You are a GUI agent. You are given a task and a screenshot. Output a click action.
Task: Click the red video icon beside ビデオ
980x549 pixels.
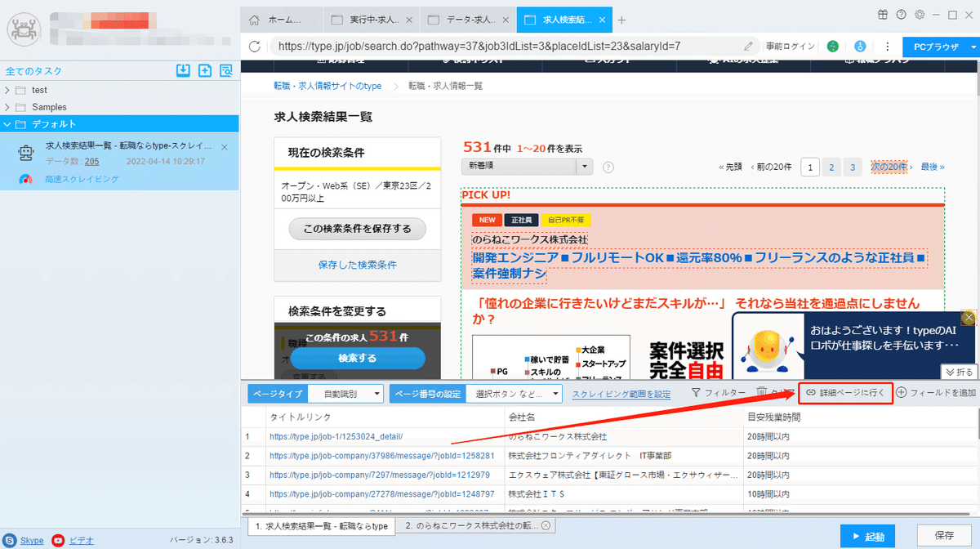click(x=58, y=540)
